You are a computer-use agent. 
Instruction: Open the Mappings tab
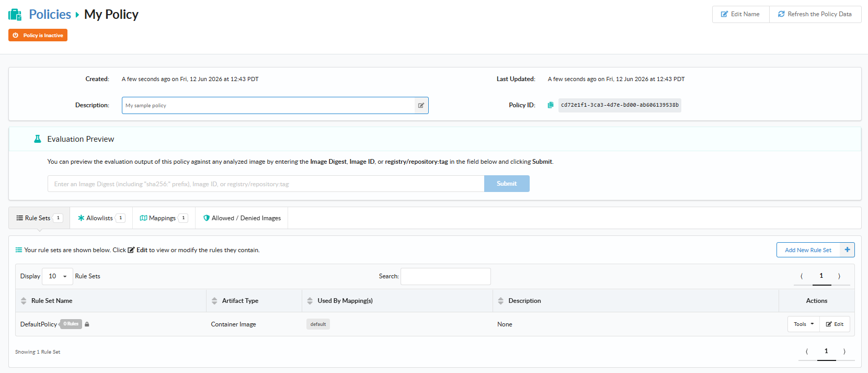click(164, 218)
